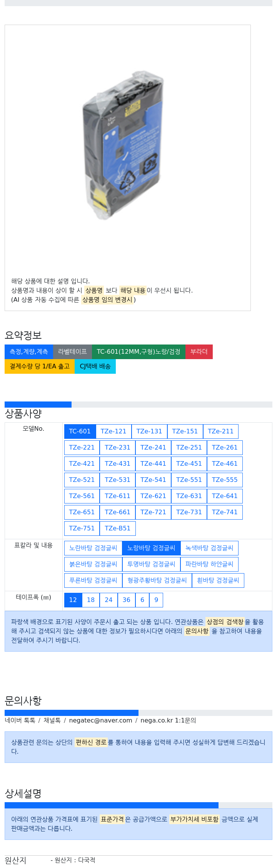Select 형광주황바탕 검정글씨 option
Viewport: 277px width, 868px height.
point(157,580)
